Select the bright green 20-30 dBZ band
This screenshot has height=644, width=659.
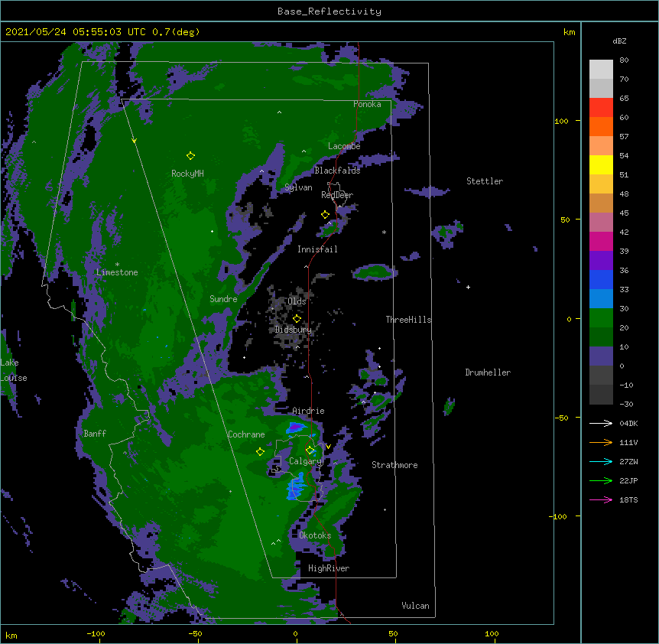pyautogui.click(x=601, y=318)
